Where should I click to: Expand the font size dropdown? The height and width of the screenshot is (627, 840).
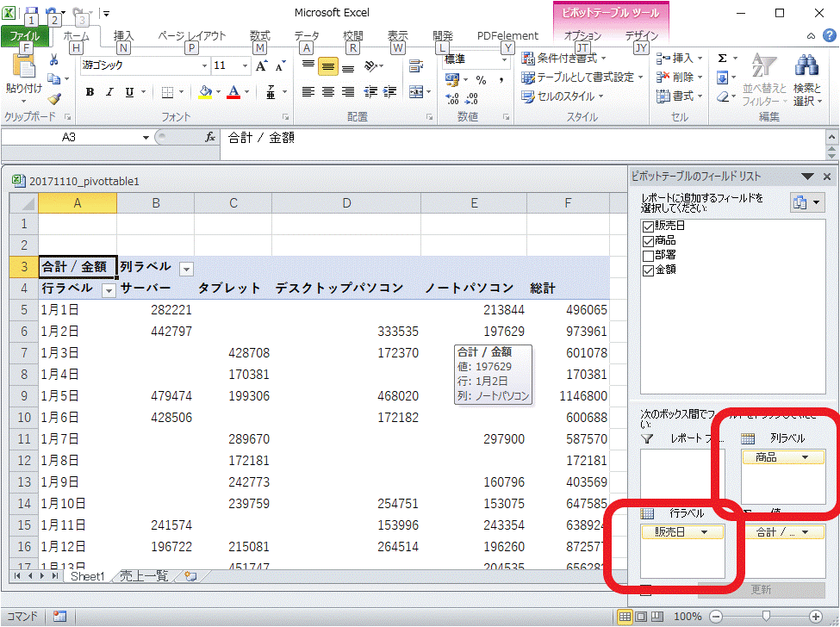pyautogui.click(x=243, y=65)
